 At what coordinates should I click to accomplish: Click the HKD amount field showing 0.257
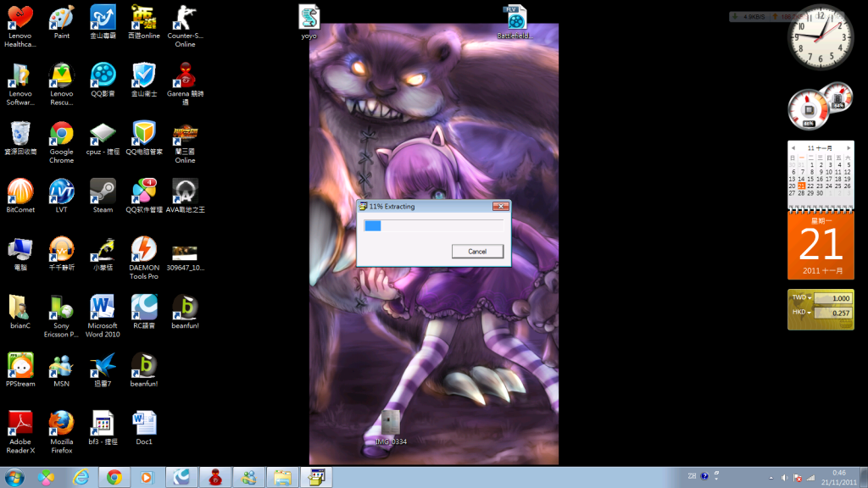[833, 313]
